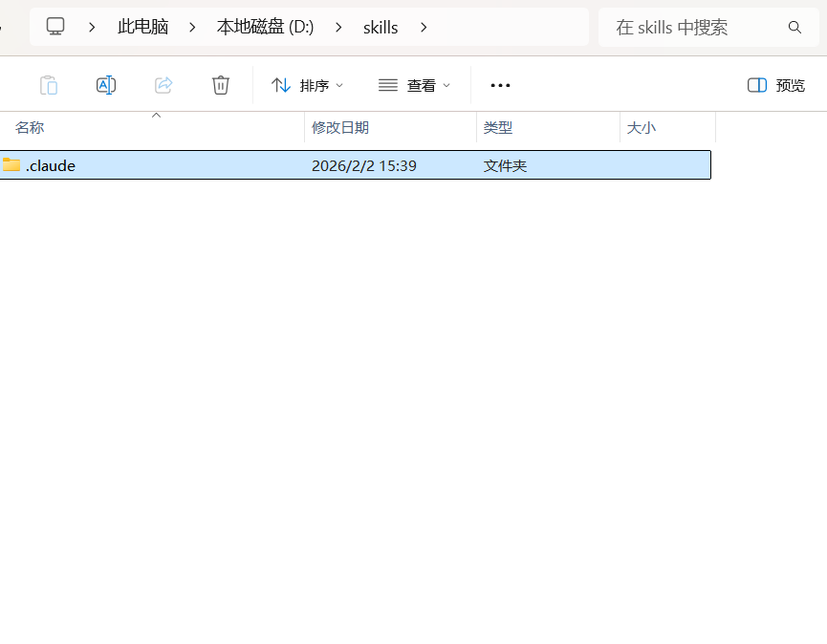Expand chevron after 本地磁盘 (D:) breadcrumb
This screenshot has width=827, height=644.
pos(338,27)
